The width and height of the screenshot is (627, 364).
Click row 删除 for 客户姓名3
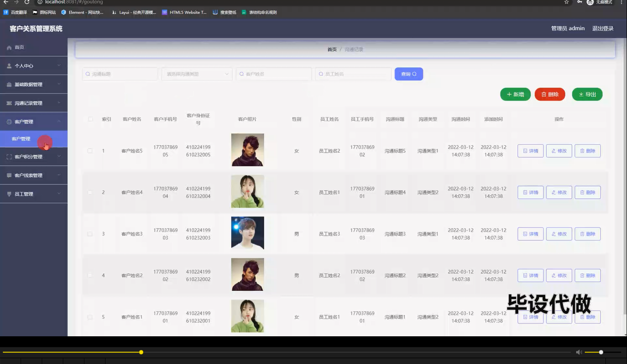[588, 234]
